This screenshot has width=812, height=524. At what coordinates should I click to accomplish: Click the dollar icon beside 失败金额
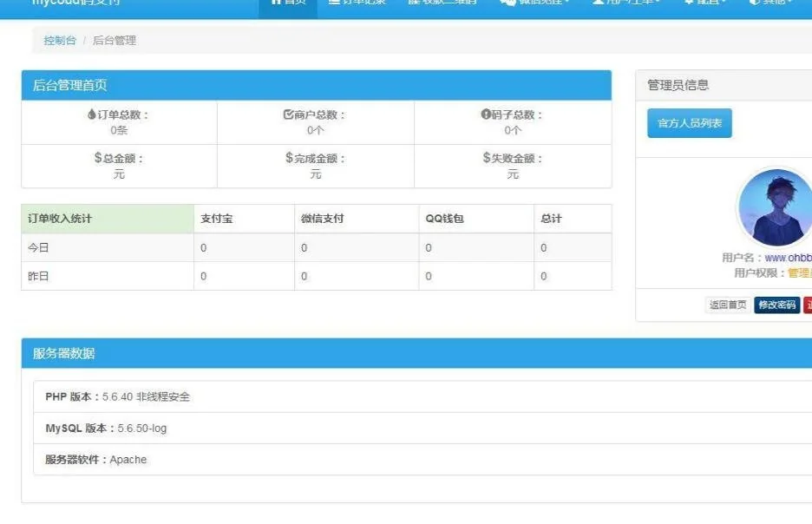tap(487, 158)
